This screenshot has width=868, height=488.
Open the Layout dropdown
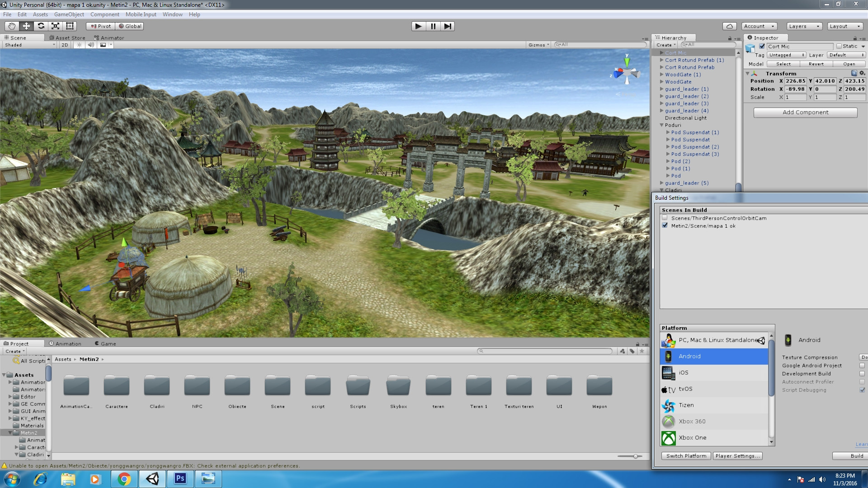[x=844, y=26]
